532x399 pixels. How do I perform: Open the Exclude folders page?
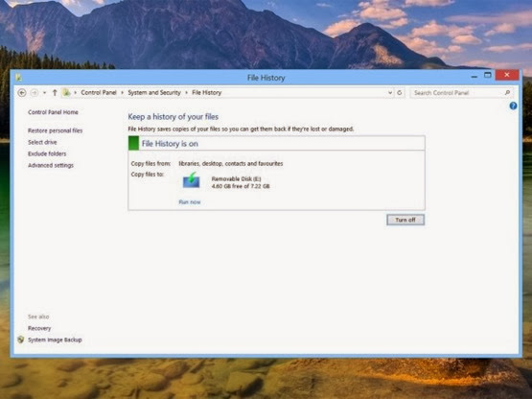tap(47, 153)
